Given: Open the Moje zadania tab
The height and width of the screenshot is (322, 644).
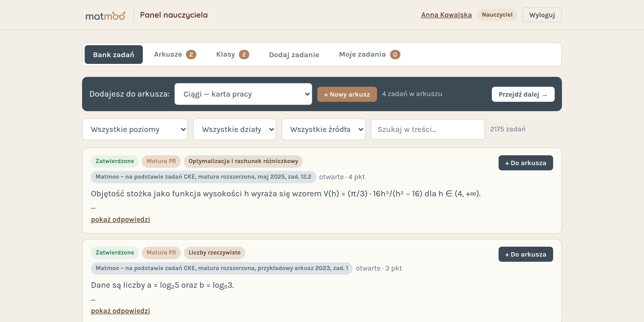Looking at the screenshot, I should tap(369, 55).
